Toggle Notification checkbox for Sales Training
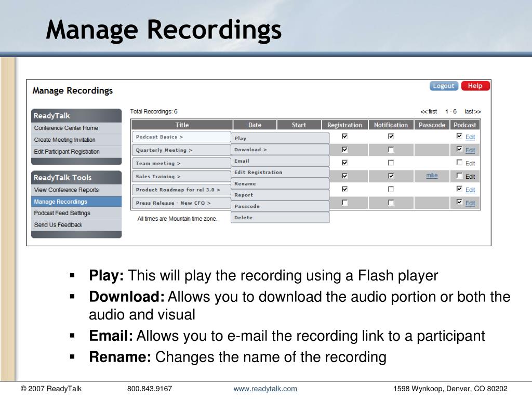 pyautogui.click(x=391, y=176)
